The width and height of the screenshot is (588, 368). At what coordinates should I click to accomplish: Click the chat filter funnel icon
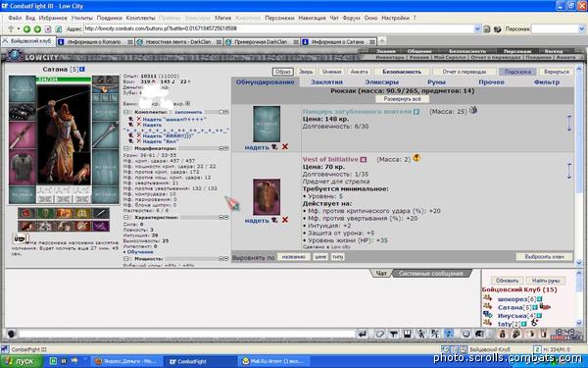[x=393, y=334]
